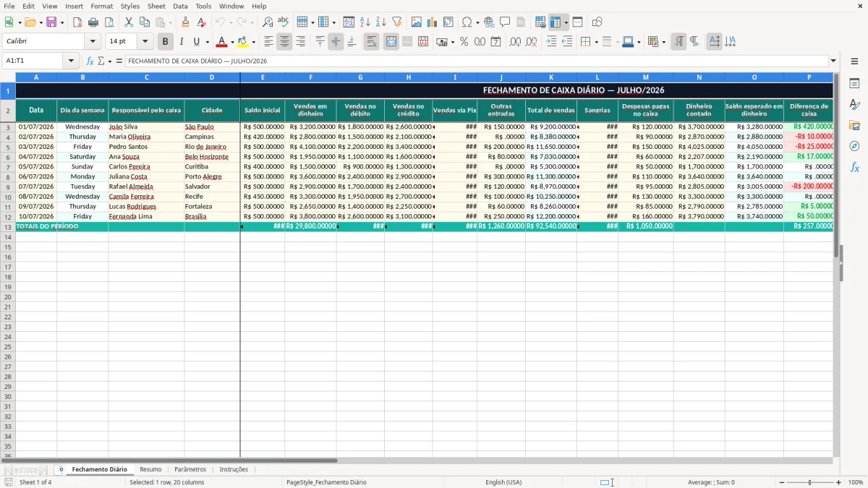This screenshot has width=868, height=488.
Task: Switch to the Instruções sheet tab
Action: pyautogui.click(x=234, y=470)
